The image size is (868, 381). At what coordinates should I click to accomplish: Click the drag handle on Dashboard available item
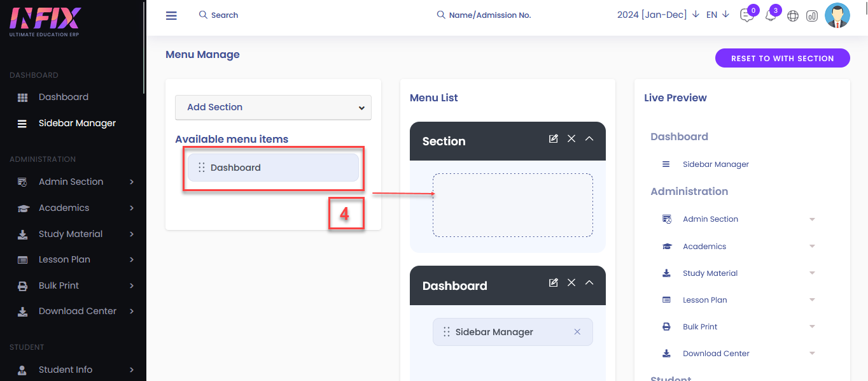pyautogui.click(x=201, y=168)
